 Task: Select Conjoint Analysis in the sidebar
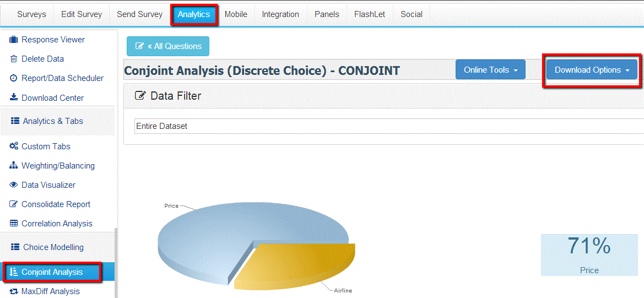(52, 272)
